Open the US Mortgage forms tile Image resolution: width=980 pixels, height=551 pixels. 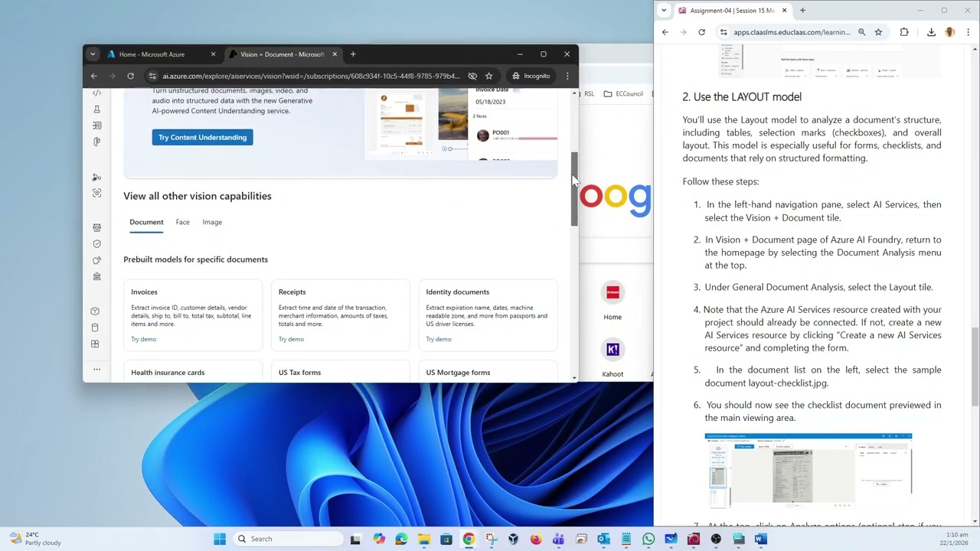click(x=488, y=372)
